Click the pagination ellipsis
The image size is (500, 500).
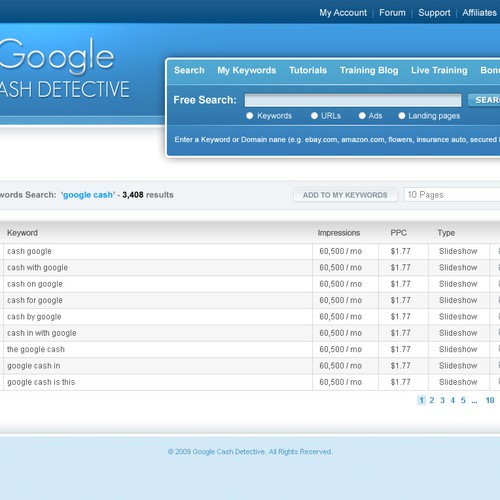tap(474, 401)
